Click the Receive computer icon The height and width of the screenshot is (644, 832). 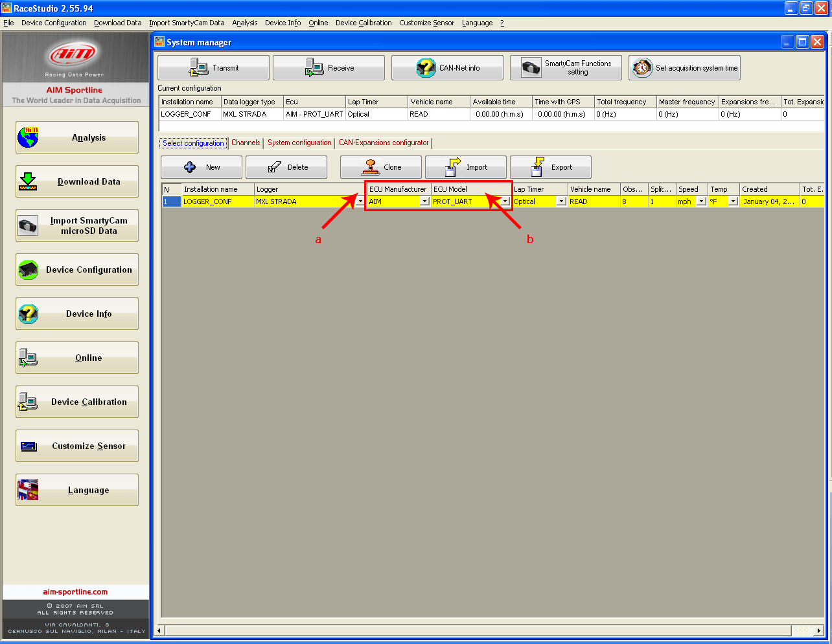click(x=314, y=67)
